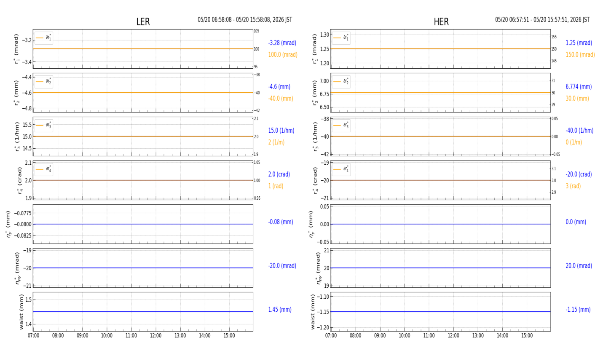This screenshot has height=364, width=595.
Task: Click the 15:00 tick on LER time axis
Action: (x=229, y=336)
